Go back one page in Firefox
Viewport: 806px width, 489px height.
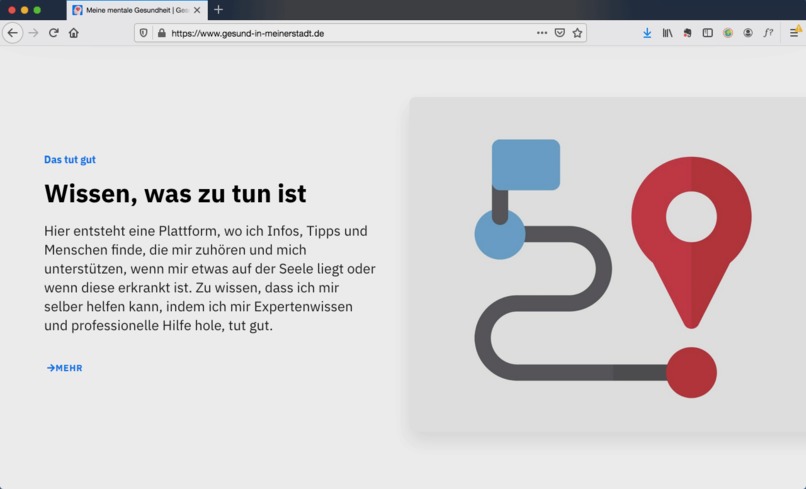pyautogui.click(x=12, y=33)
